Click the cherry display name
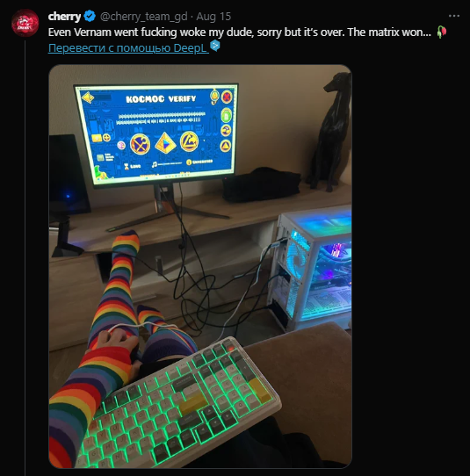This screenshot has height=476, width=470. click(x=64, y=17)
